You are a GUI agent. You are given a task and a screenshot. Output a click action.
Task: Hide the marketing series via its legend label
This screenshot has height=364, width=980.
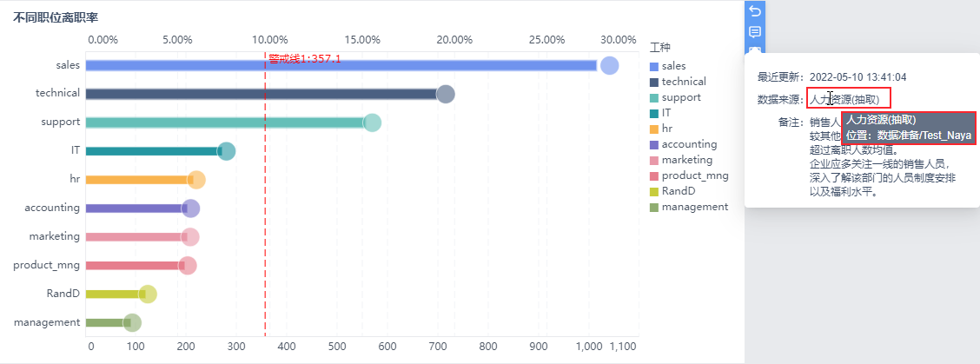pyautogui.click(x=686, y=160)
